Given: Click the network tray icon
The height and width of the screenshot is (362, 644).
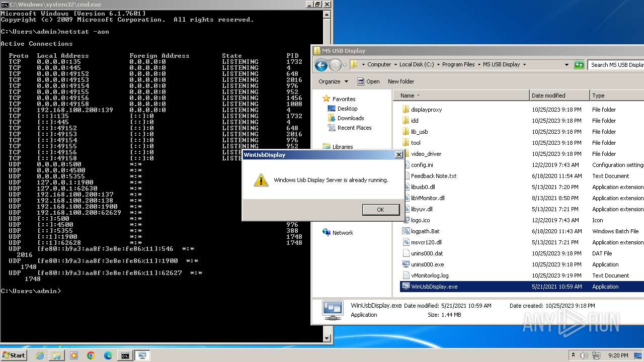Looking at the screenshot, I should 597,355.
